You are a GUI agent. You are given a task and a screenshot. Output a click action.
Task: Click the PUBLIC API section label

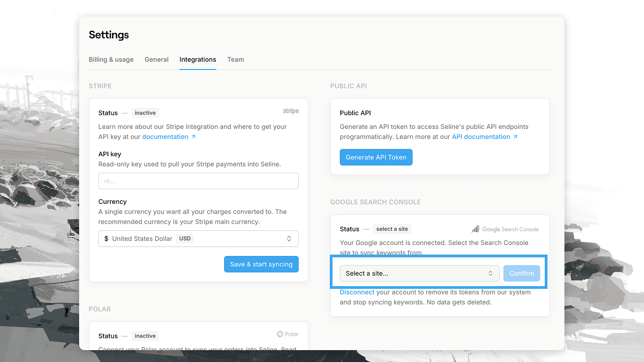tap(349, 86)
